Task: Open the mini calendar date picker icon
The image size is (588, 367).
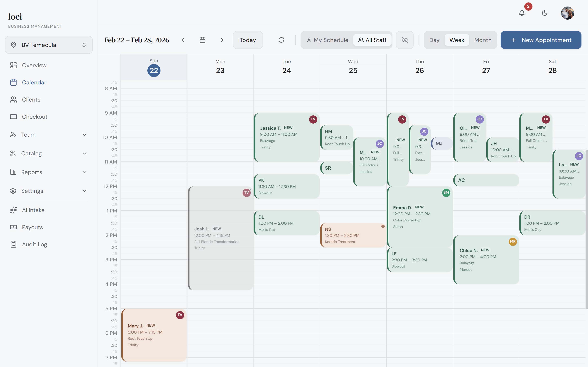Action: pyautogui.click(x=202, y=40)
